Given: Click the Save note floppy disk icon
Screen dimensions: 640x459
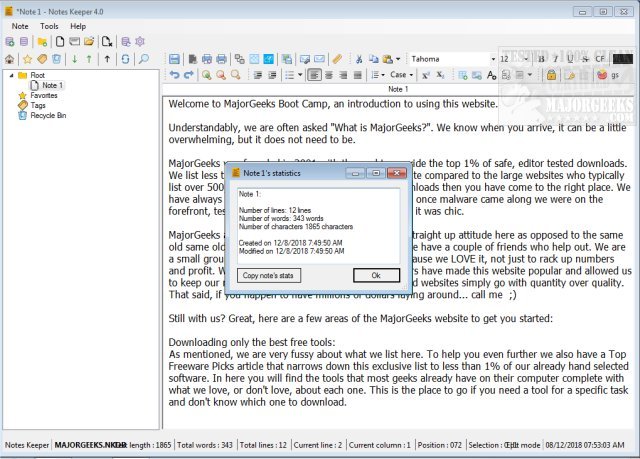Looking at the screenshot, I should (x=174, y=59).
